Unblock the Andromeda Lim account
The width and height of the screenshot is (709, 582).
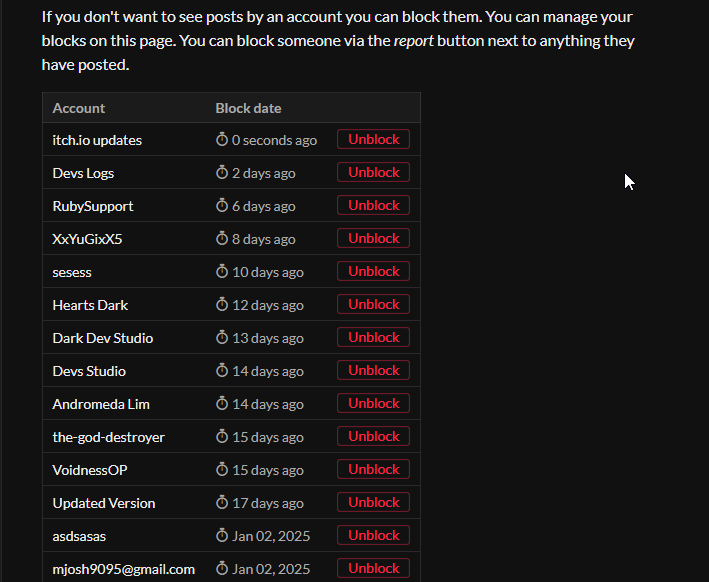[x=373, y=404]
